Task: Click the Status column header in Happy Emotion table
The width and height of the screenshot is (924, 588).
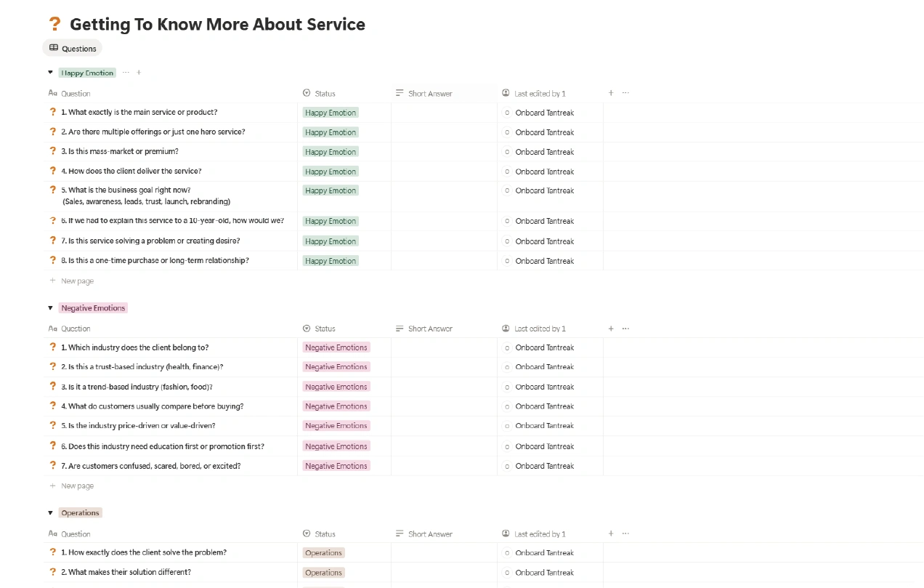Action: tap(325, 94)
